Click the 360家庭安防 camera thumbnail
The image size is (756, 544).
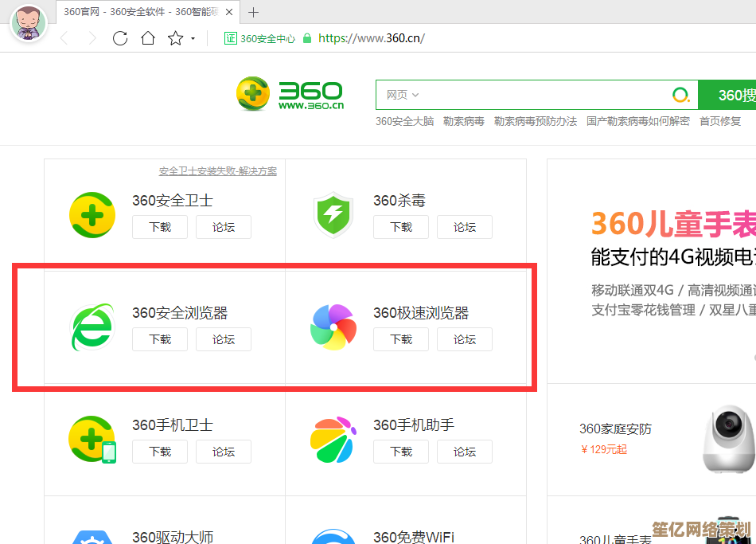click(x=728, y=440)
